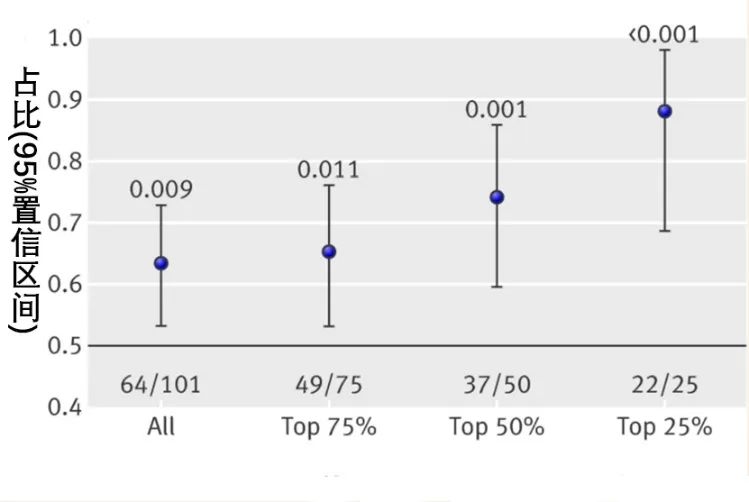
Task: Click the blue data point for Top 25%
Action: point(665,111)
